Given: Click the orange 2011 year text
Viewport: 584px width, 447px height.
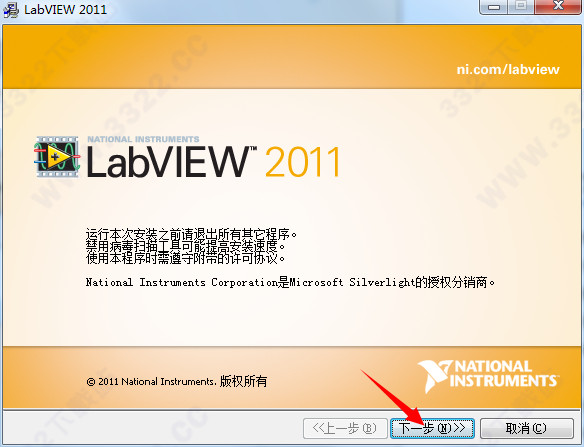Looking at the screenshot, I should coord(303,162).
